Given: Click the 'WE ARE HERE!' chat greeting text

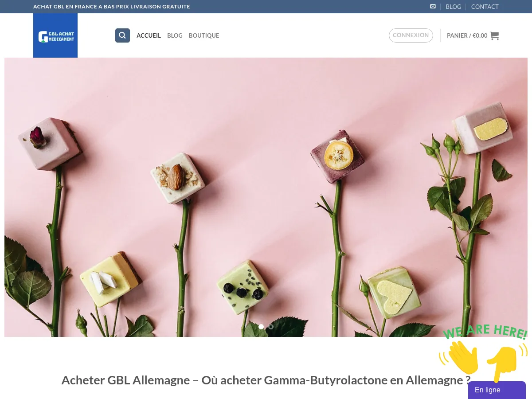Looking at the screenshot, I should 485,332.
